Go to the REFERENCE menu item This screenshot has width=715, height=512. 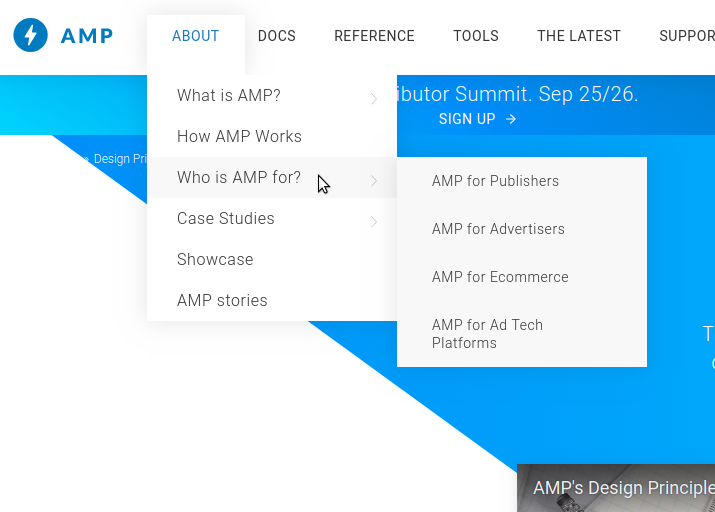(x=374, y=36)
